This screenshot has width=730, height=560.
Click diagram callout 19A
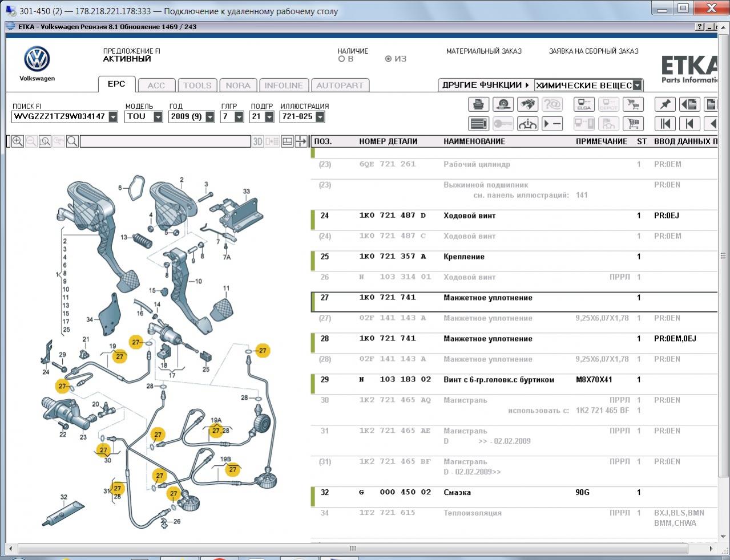pyautogui.click(x=216, y=420)
